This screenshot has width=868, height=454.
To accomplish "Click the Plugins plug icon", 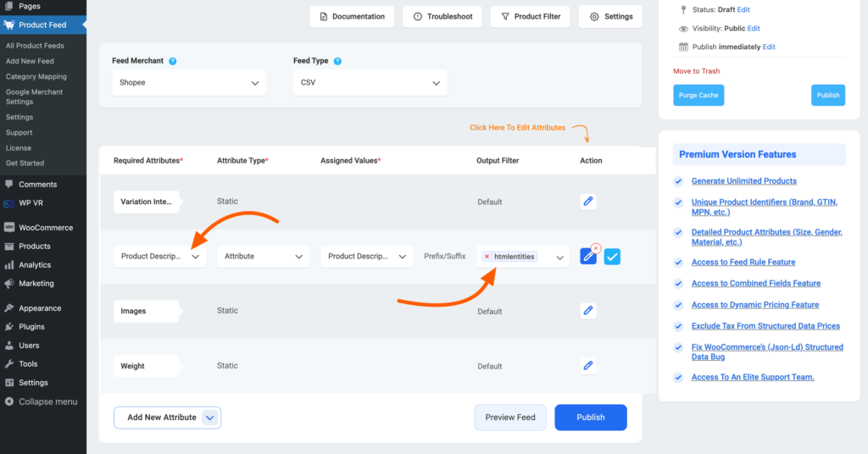I will point(8,327).
